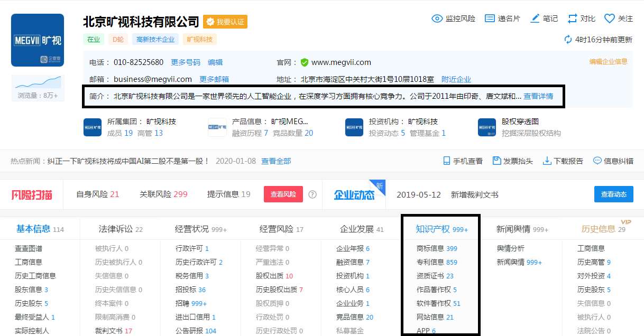This screenshot has width=644, height=336.
Task: Click the 高新技术企业 tag
Action: (x=155, y=40)
